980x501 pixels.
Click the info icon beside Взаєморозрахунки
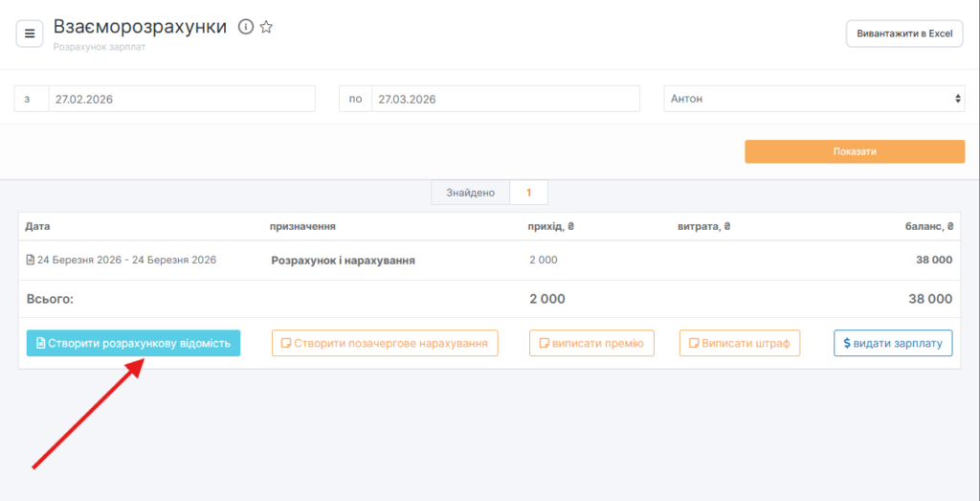pos(245,28)
